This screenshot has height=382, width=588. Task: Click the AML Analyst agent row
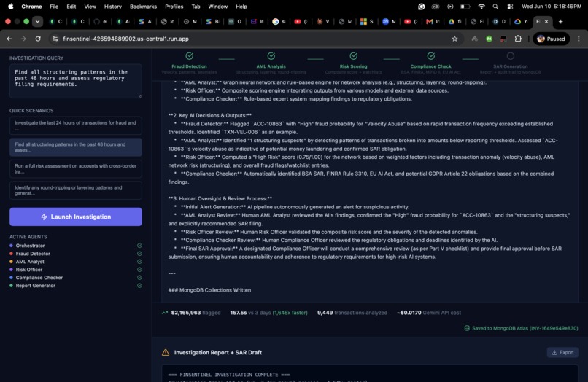click(76, 262)
